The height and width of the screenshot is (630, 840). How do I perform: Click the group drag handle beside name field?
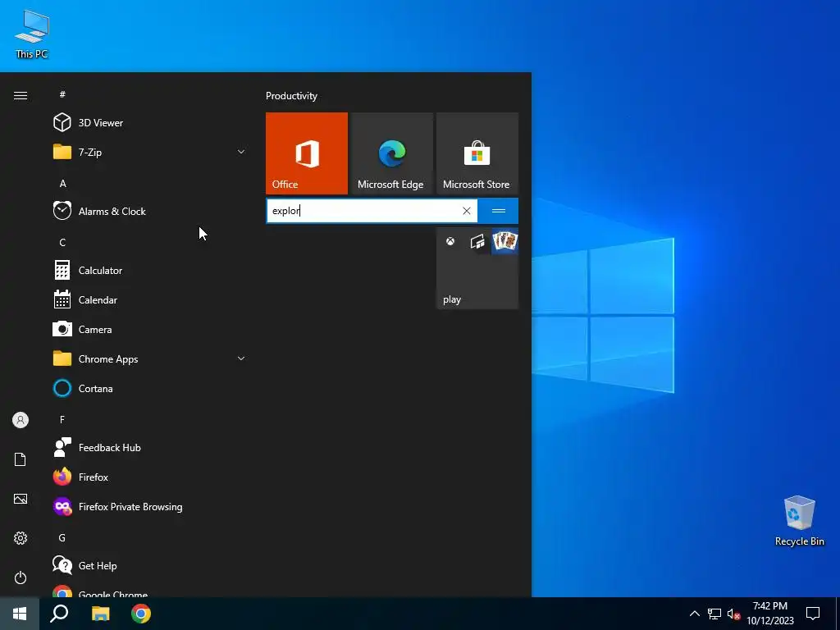click(498, 211)
